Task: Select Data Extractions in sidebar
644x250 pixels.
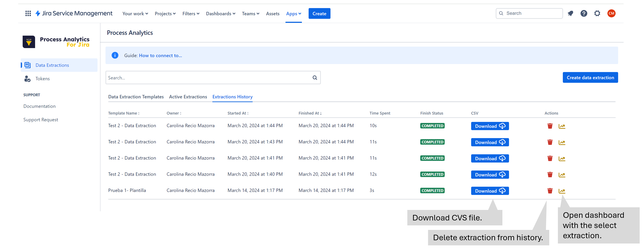Action: click(x=59, y=65)
